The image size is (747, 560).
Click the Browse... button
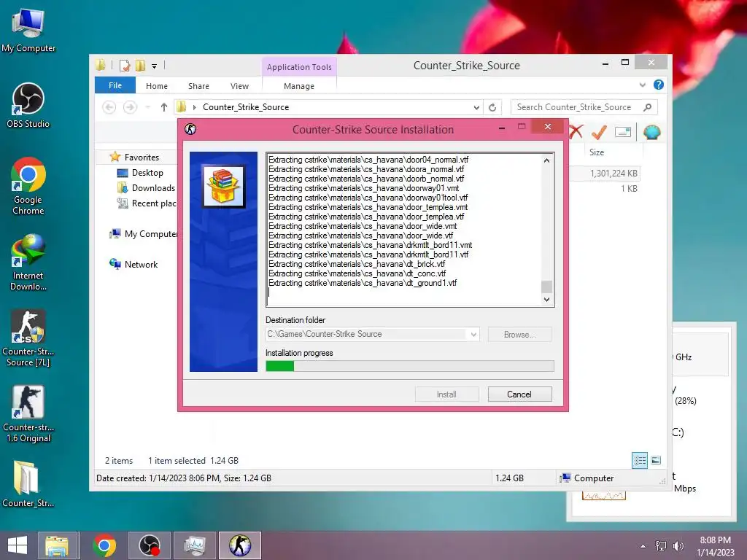(x=519, y=334)
